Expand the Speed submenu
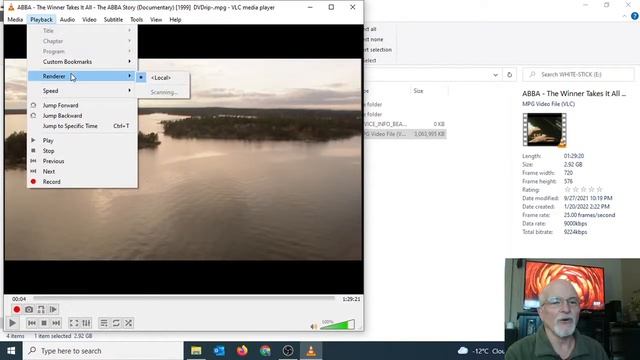 tap(82, 91)
